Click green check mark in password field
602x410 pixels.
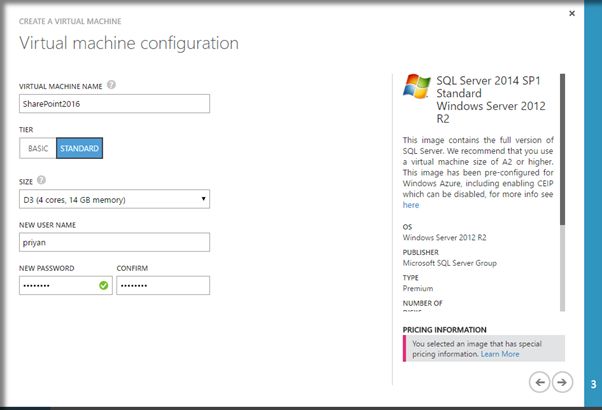tap(104, 285)
